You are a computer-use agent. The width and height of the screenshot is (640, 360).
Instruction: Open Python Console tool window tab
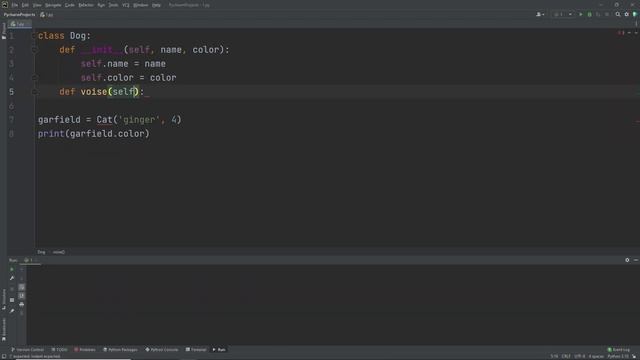click(x=162, y=350)
